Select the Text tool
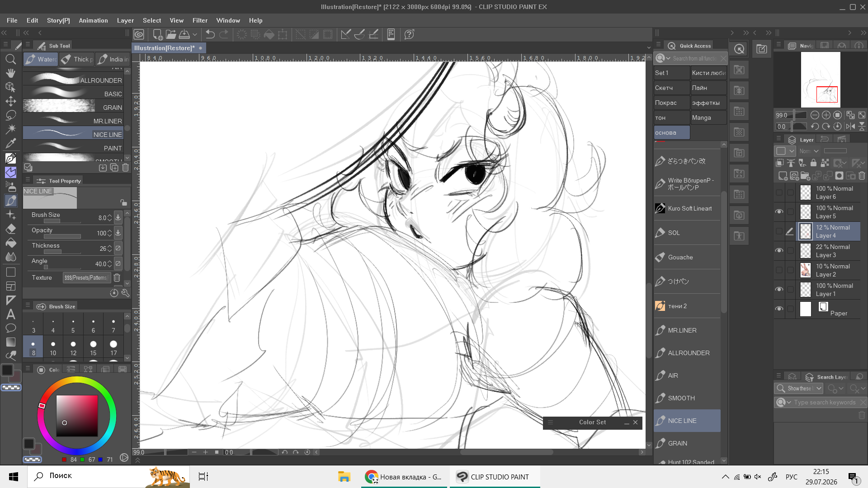The image size is (868, 488). [x=10, y=314]
